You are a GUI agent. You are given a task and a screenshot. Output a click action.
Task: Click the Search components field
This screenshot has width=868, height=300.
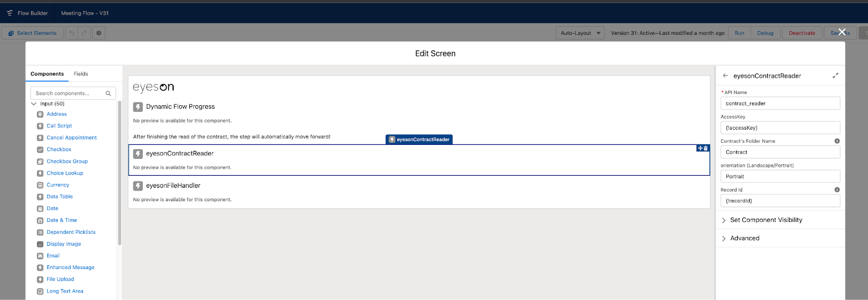pos(73,93)
